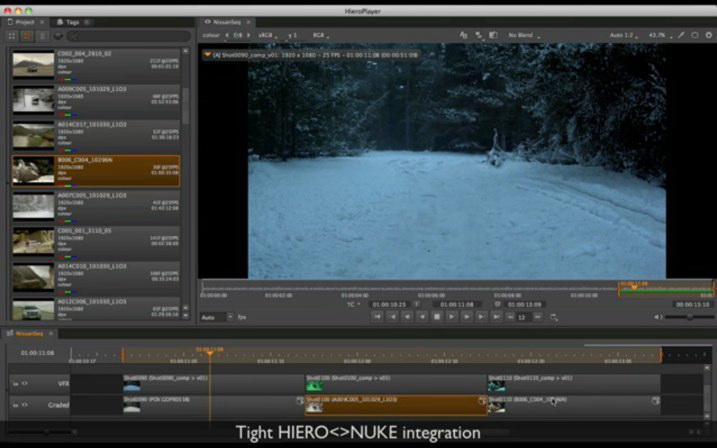Click the timeline playhead marker
The image size is (717, 448).
coord(209,352)
